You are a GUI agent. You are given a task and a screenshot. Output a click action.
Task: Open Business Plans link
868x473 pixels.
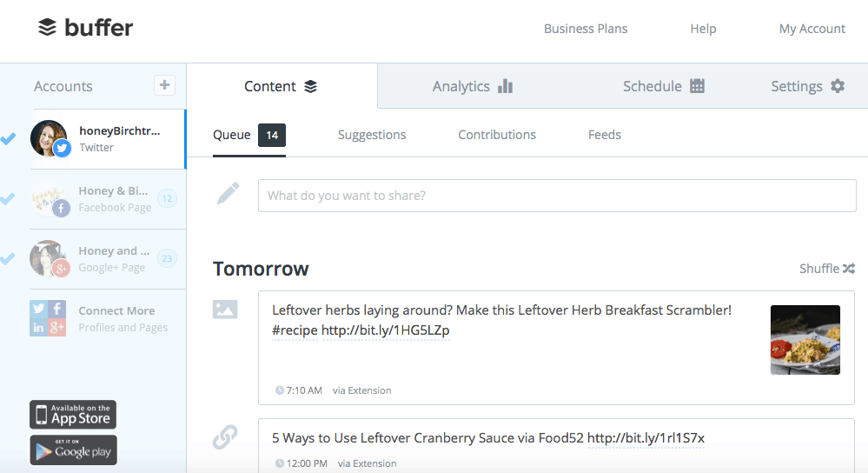pyautogui.click(x=586, y=29)
